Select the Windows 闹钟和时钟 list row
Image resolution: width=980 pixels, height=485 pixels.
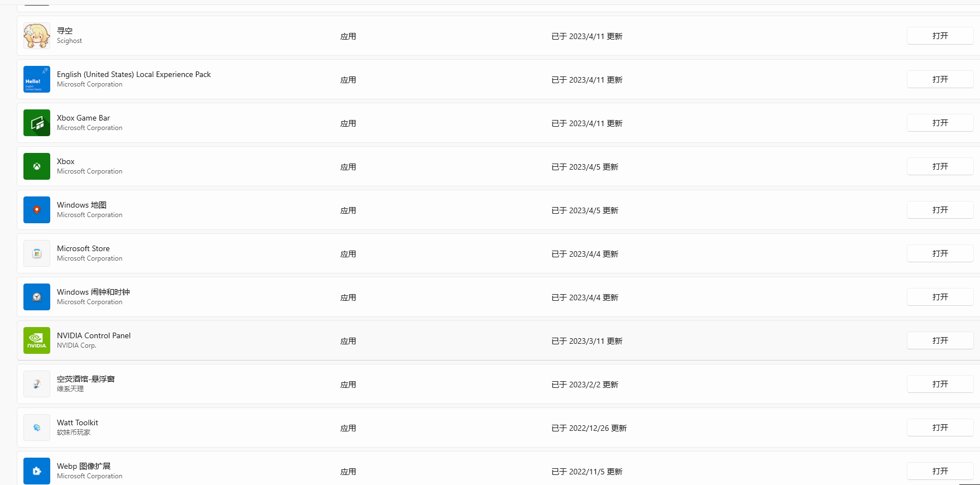(446, 296)
